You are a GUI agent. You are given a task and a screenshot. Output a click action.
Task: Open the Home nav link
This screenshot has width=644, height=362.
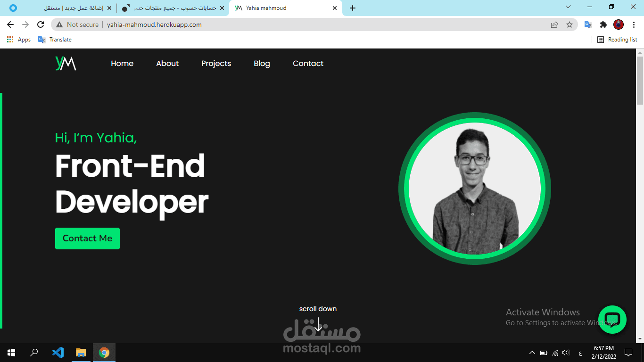point(122,64)
